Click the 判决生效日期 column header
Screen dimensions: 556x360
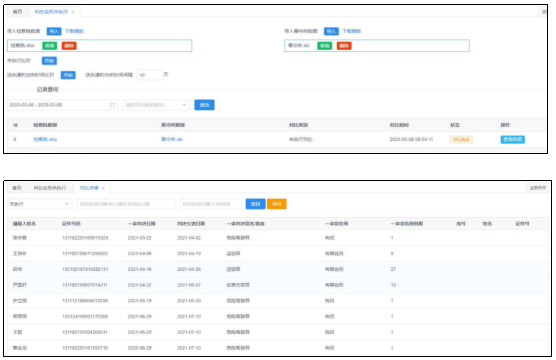[x=191, y=224]
